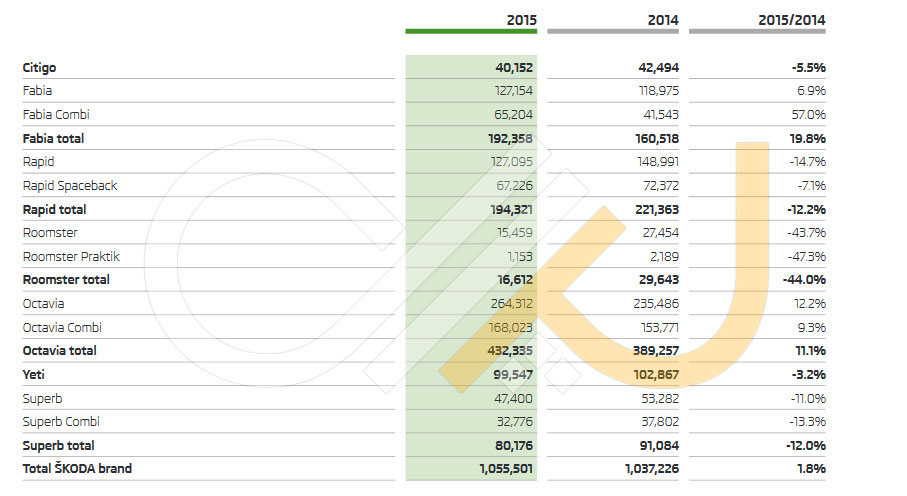This screenshot has height=496, width=907.
Task: Click Citigo 2015 value 40,152
Action: (514, 68)
